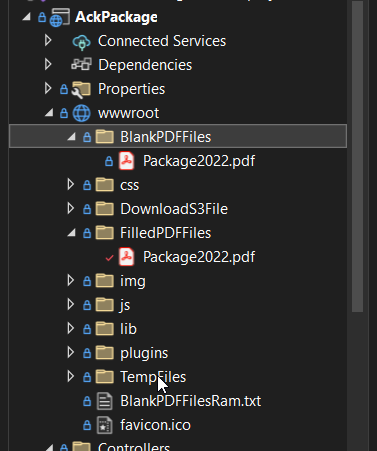Click the Properties wrench folder icon
The height and width of the screenshot is (451, 377).
click(x=81, y=90)
